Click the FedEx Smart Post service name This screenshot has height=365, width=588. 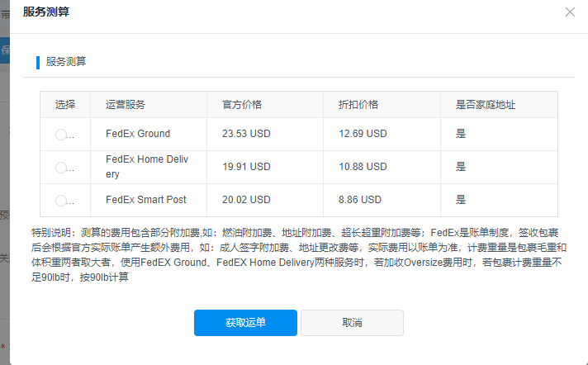(146, 200)
